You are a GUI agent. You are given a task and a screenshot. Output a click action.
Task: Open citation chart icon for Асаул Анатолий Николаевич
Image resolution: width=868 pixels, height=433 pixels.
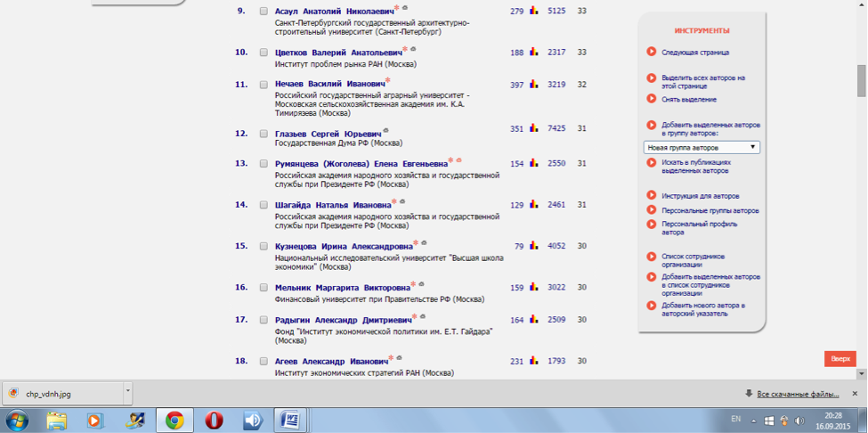[x=534, y=12]
